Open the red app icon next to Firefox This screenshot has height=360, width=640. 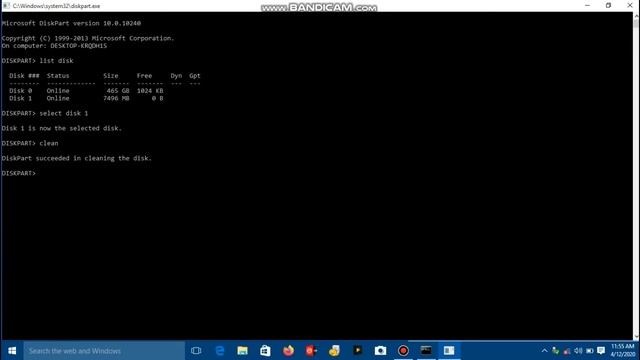click(311, 351)
